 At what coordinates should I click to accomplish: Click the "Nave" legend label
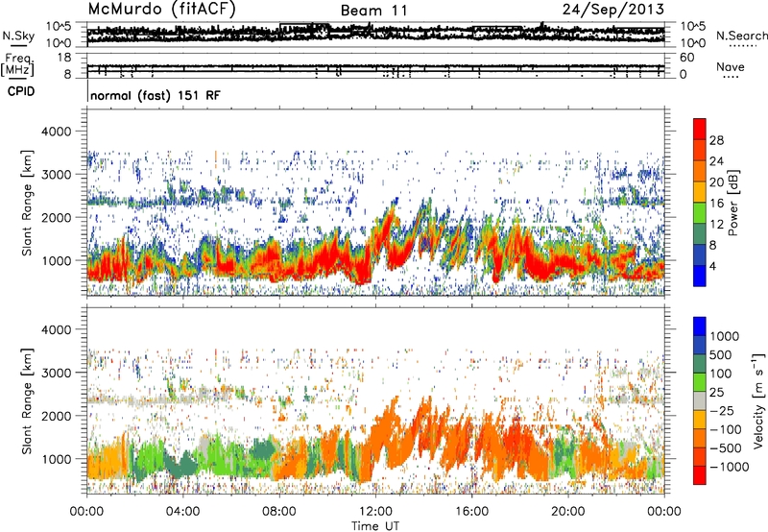click(x=731, y=66)
